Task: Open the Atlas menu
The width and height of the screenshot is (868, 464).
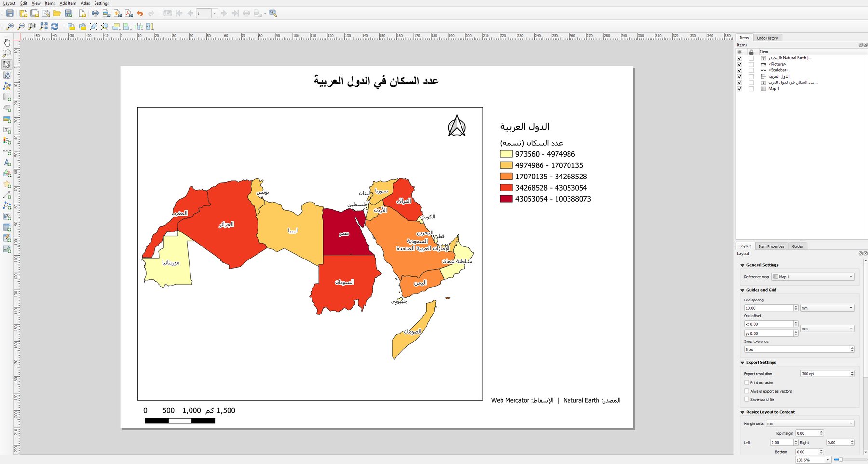Action: click(85, 3)
